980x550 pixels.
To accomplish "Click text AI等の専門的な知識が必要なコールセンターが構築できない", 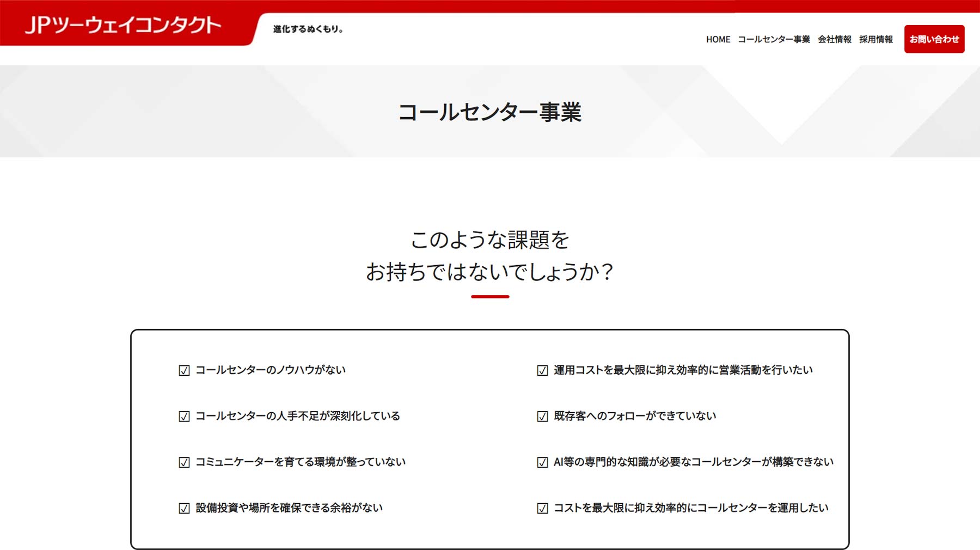I will 694,462.
